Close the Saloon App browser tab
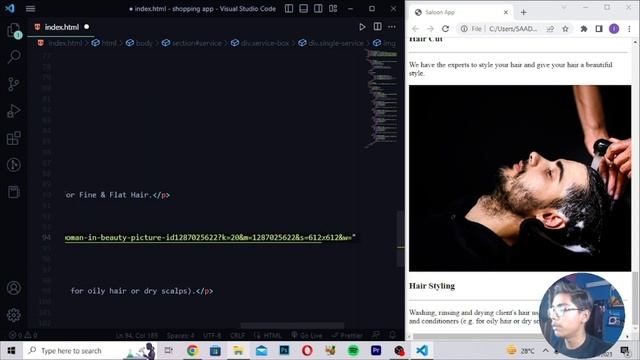This screenshot has width=640, height=360. pos(506,12)
